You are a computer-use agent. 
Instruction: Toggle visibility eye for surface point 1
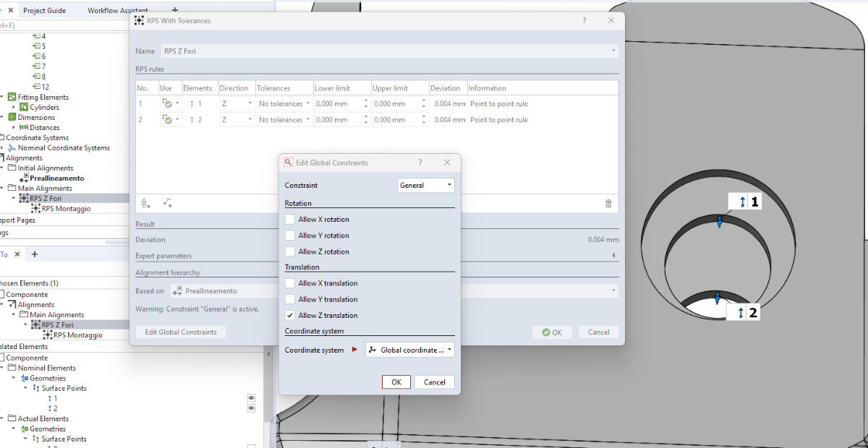(251, 398)
